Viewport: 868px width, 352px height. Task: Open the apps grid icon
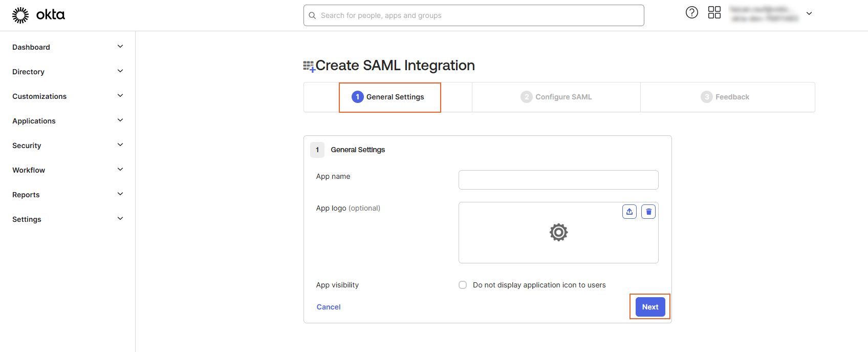coord(714,13)
